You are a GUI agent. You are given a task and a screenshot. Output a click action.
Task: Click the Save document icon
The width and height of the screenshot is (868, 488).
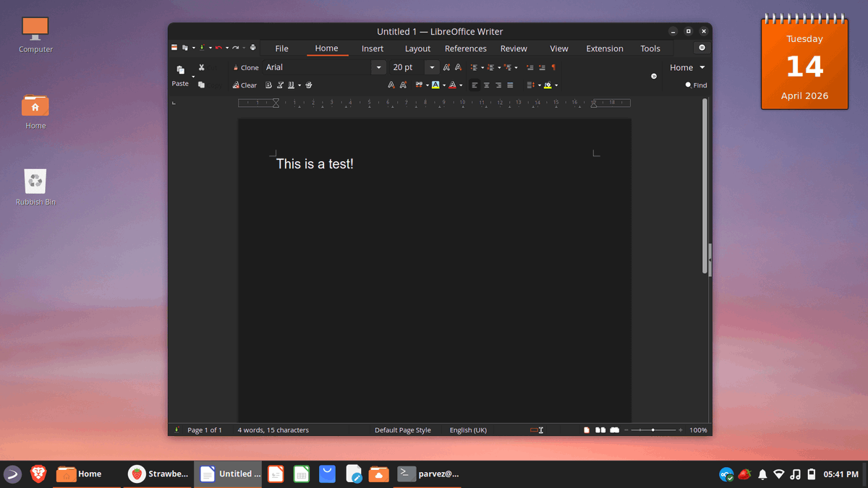tap(202, 48)
